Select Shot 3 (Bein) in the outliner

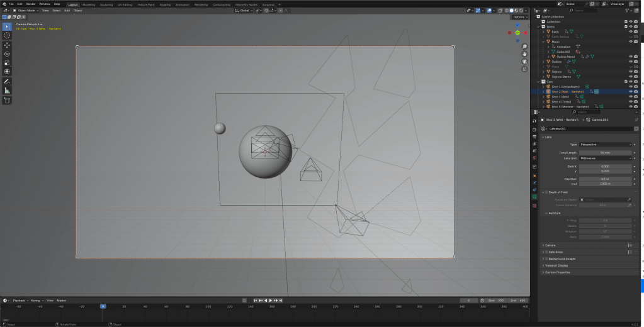point(560,97)
